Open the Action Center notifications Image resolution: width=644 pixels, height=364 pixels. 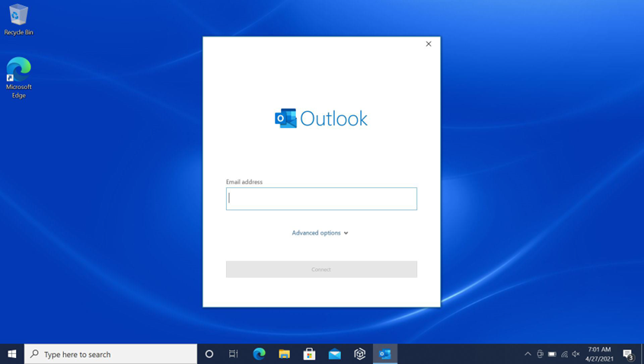628,354
